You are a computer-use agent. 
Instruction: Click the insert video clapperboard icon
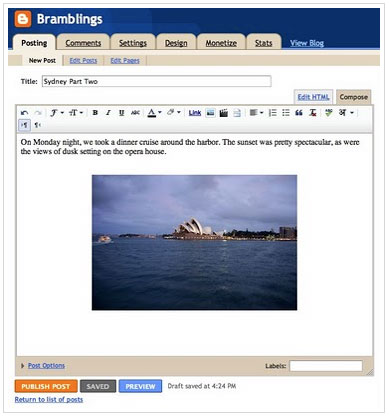coord(224,113)
